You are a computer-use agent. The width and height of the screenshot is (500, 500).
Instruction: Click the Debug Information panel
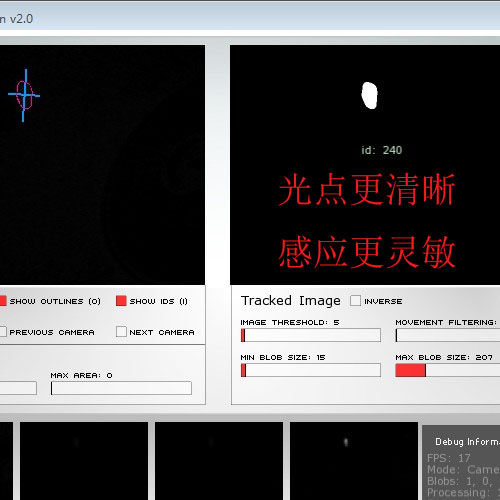[461, 463]
